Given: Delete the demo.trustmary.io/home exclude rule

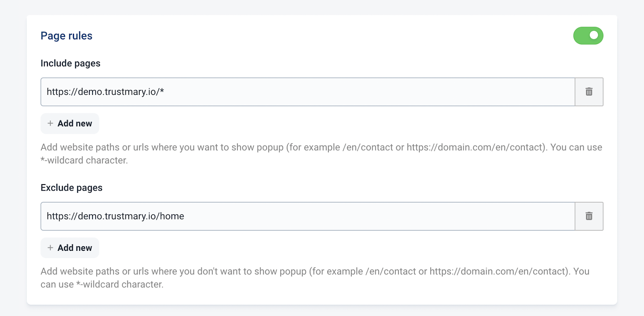Looking at the screenshot, I should (x=589, y=216).
